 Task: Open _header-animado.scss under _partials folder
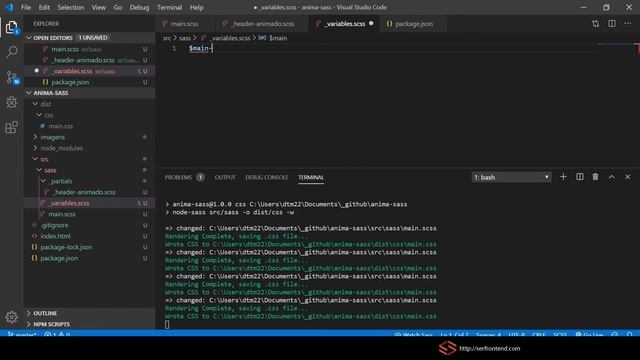(90, 192)
